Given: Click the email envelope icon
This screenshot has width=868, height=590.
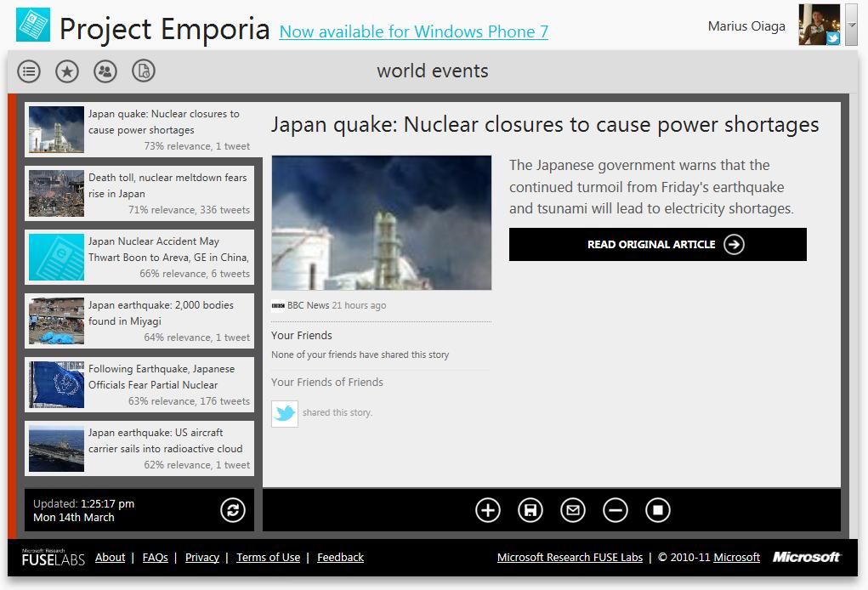Looking at the screenshot, I should tap(573, 510).
